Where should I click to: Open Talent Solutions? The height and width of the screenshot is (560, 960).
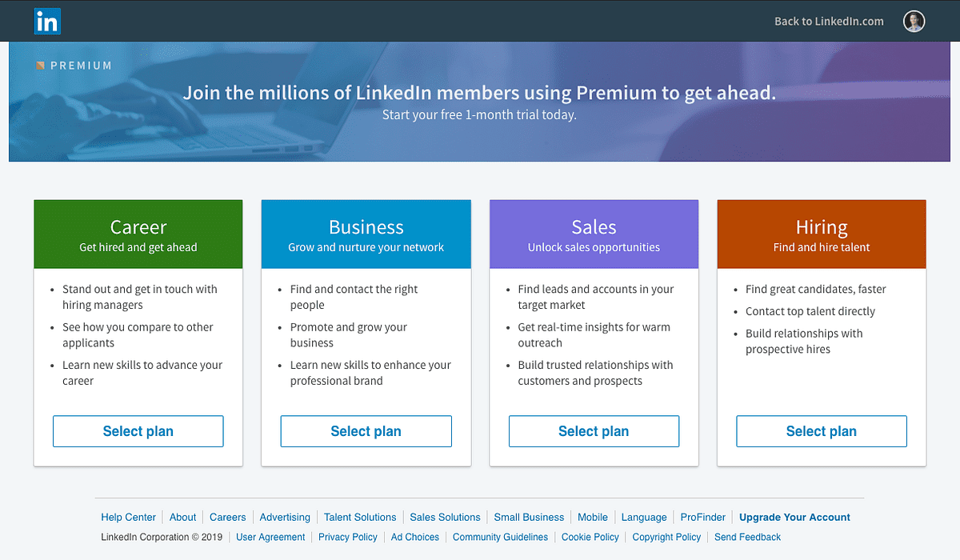[x=360, y=517]
